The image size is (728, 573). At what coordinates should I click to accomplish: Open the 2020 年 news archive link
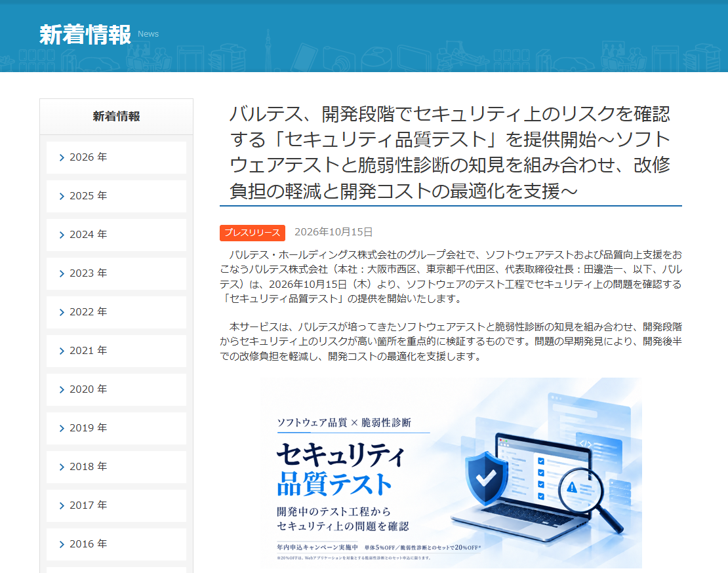click(x=116, y=389)
